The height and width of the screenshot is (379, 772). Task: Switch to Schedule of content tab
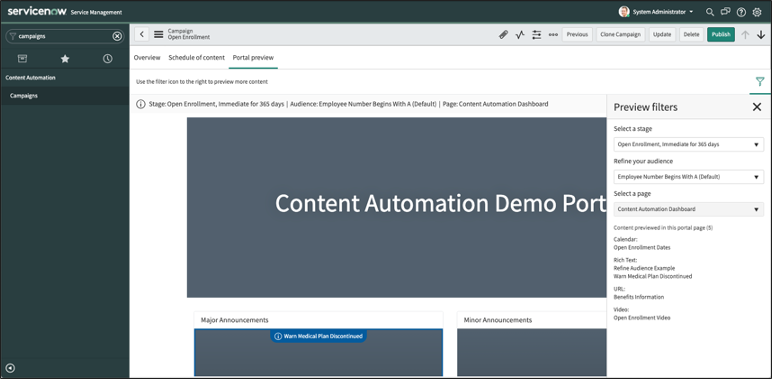[x=196, y=58]
